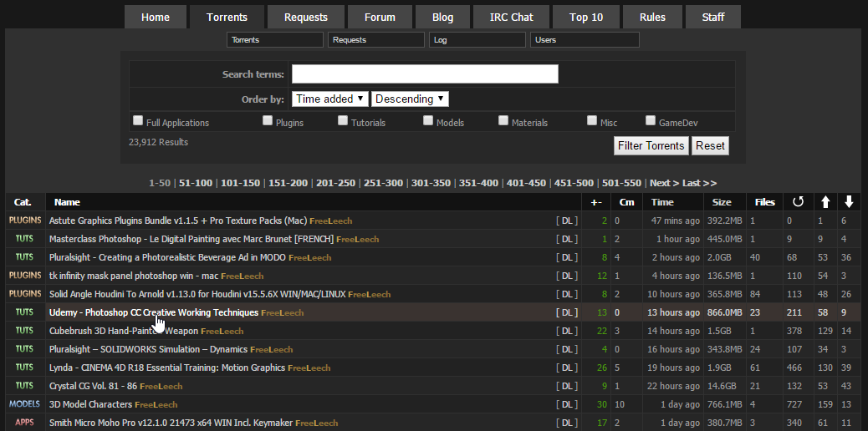
Task: Open the Time added order-by dropdown
Action: coord(330,99)
